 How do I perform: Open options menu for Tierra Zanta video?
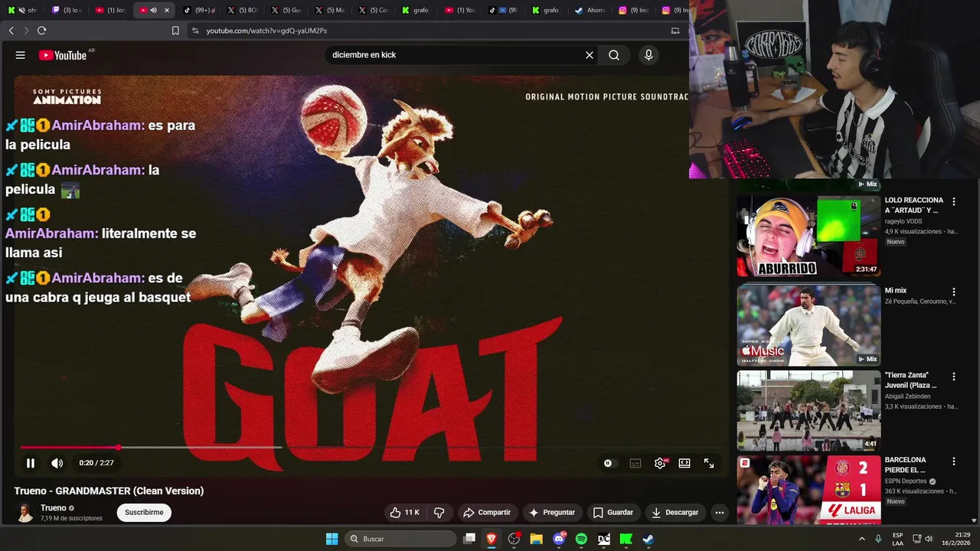(954, 377)
